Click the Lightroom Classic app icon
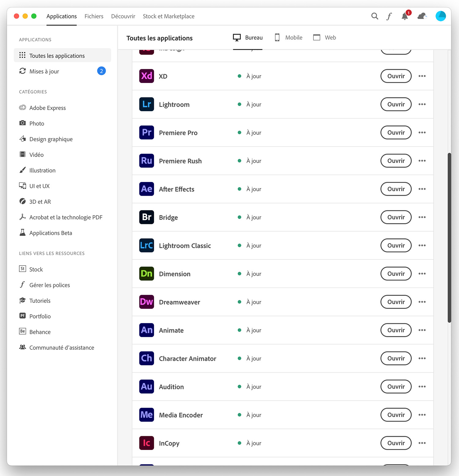459x476 pixels. point(147,246)
